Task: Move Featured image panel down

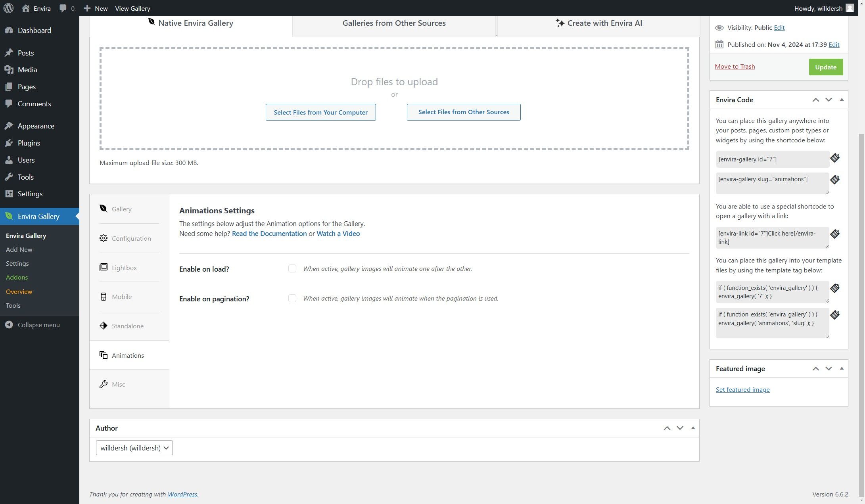Action: pyautogui.click(x=829, y=369)
